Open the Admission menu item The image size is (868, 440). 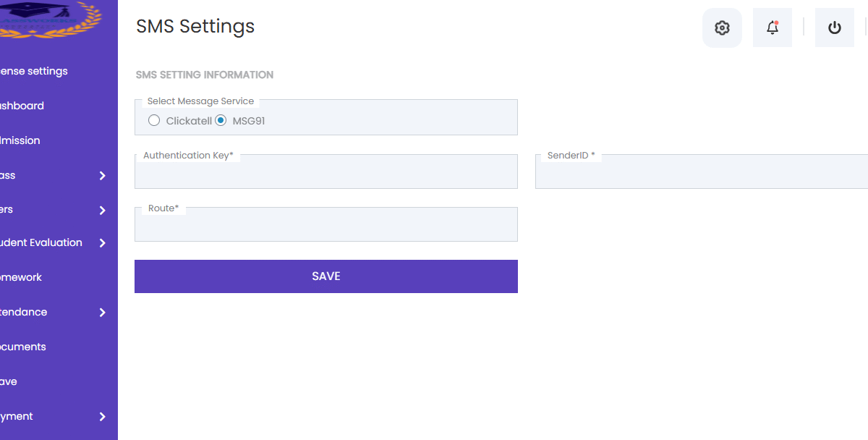(20, 140)
